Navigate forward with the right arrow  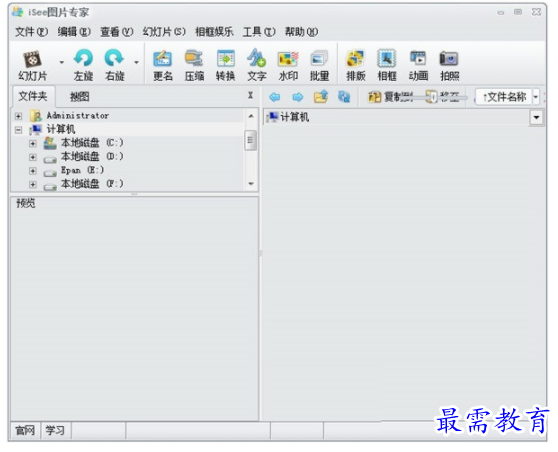pyautogui.click(x=298, y=97)
